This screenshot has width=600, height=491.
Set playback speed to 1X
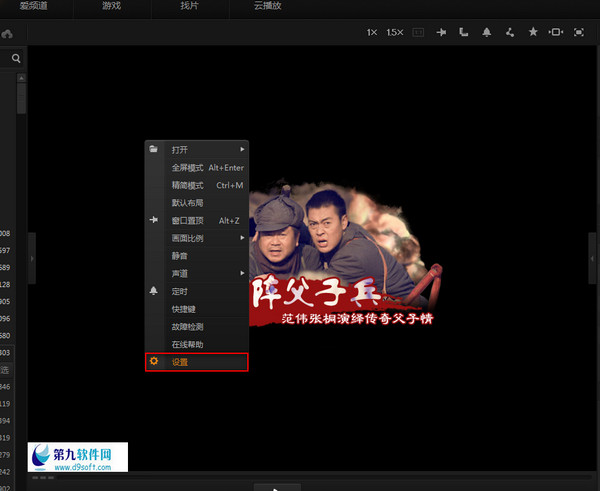[x=372, y=33]
